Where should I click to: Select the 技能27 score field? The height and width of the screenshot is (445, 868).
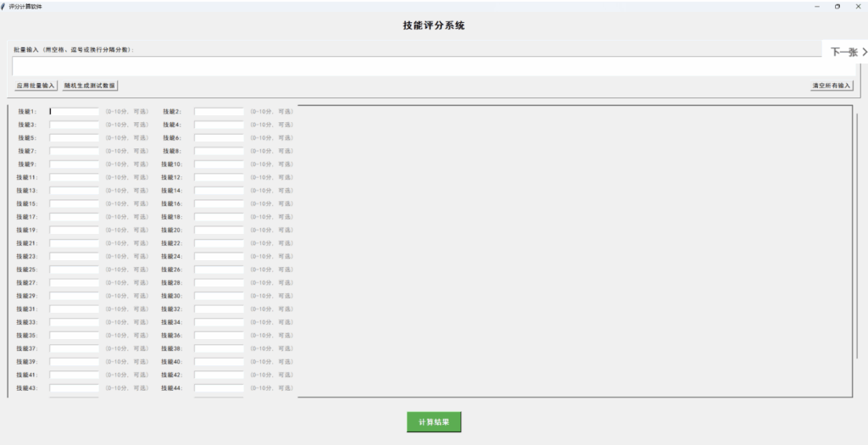click(x=75, y=283)
